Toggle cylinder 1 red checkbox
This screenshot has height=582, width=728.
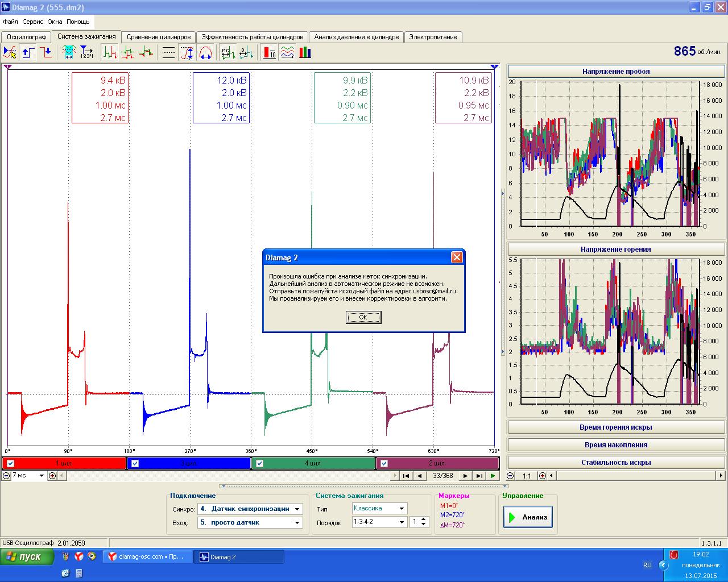coord(10,463)
